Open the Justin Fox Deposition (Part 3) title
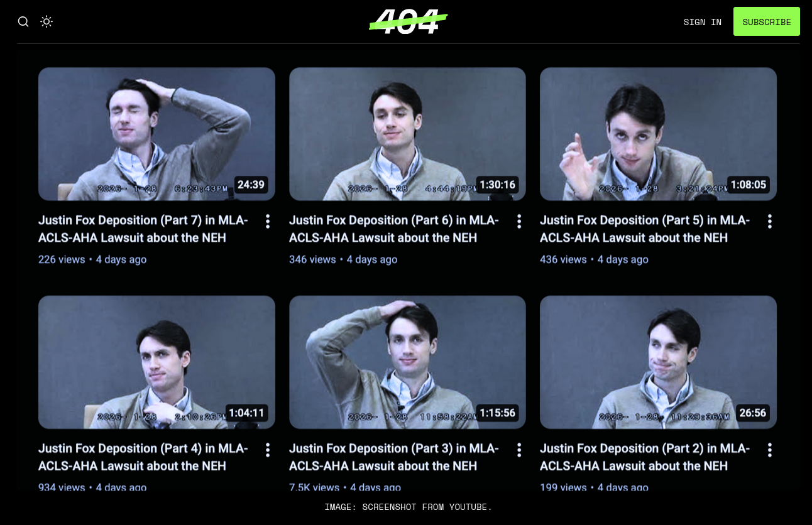This screenshot has height=525, width=812. click(x=394, y=457)
